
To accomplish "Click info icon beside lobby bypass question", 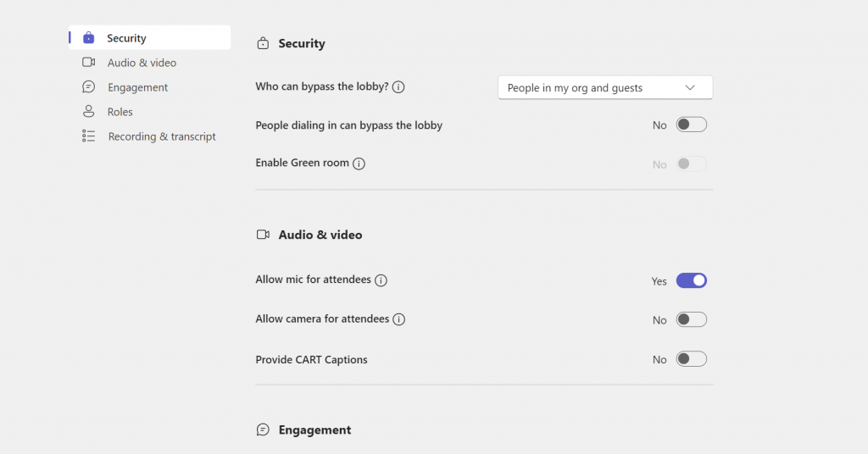I will click(398, 87).
